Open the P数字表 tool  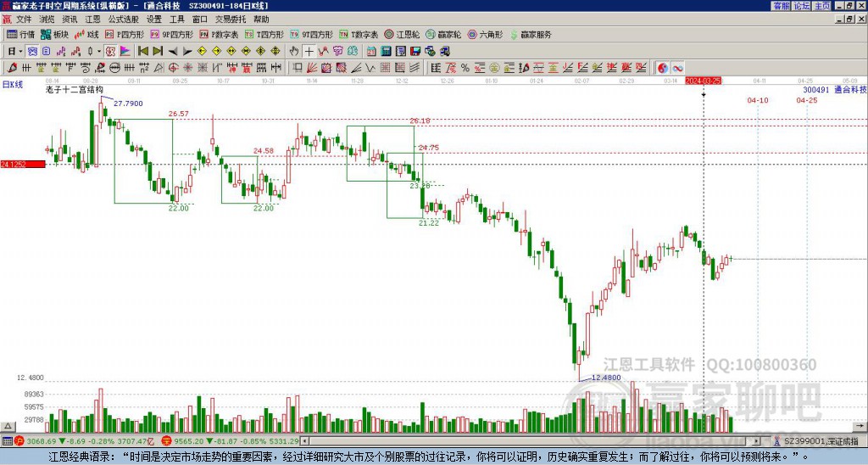(x=219, y=34)
